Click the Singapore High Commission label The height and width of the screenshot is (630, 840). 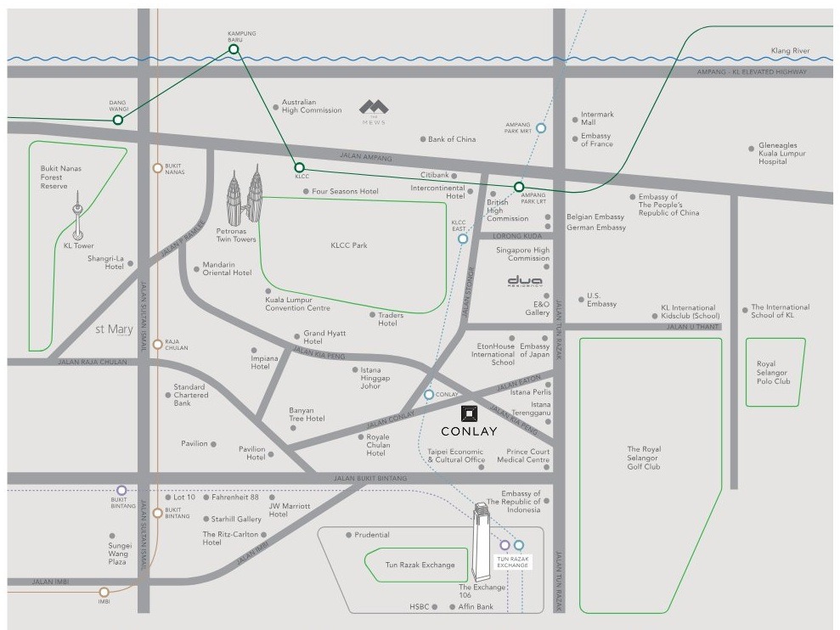[x=523, y=254]
